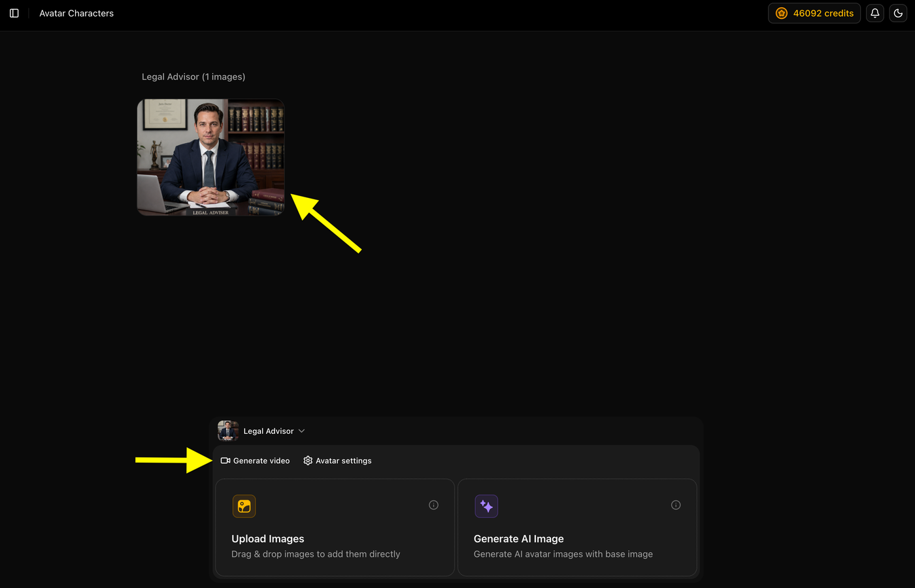
Task: Open the Legal Advisor avatar image thumbnail
Action: coord(211,157)
